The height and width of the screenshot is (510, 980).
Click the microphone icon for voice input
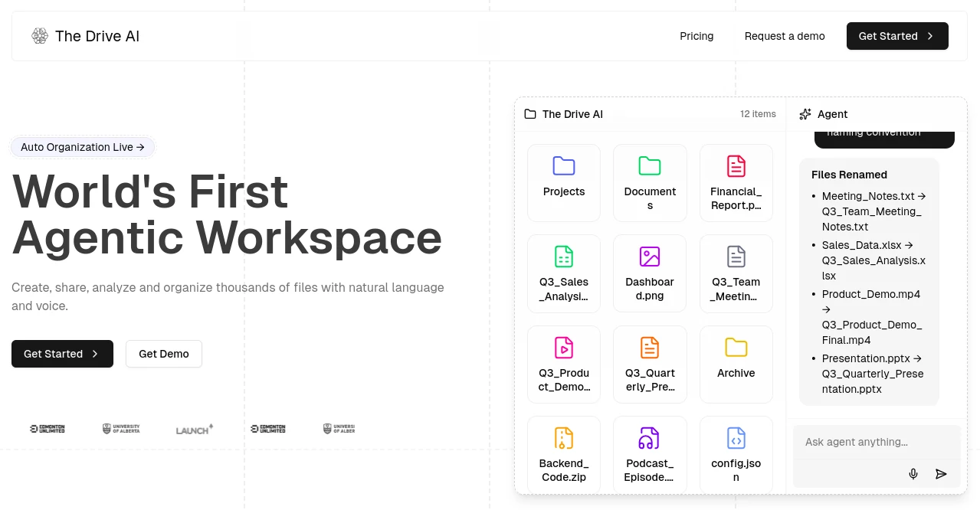913,474
